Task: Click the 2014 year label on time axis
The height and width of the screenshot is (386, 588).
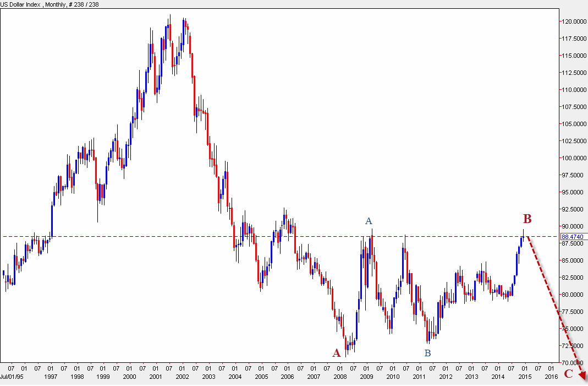Action: [x=498, y=377]
